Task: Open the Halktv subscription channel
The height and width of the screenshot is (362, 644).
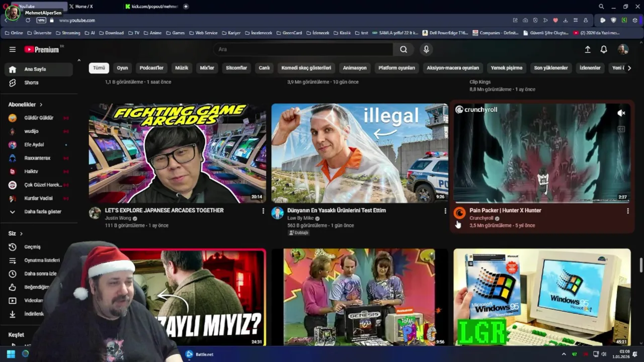Action: [x=39, y=171]
